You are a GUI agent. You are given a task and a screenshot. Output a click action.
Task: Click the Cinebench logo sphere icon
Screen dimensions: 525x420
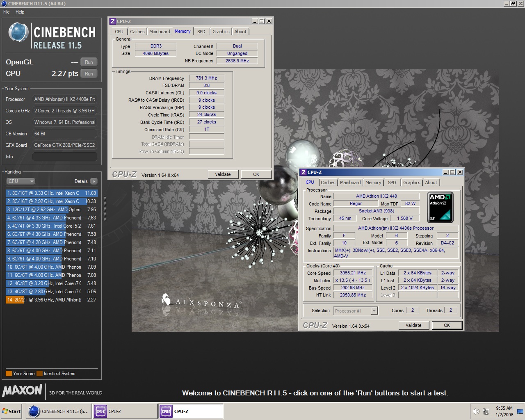click(x=18, y=32)
